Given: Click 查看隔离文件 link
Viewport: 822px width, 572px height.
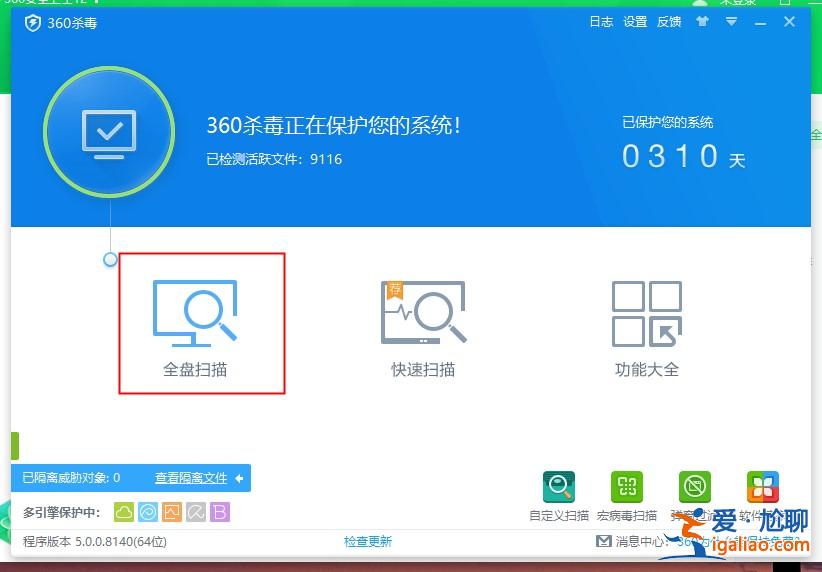Looking at the screenshot, I should click(191, 478).
